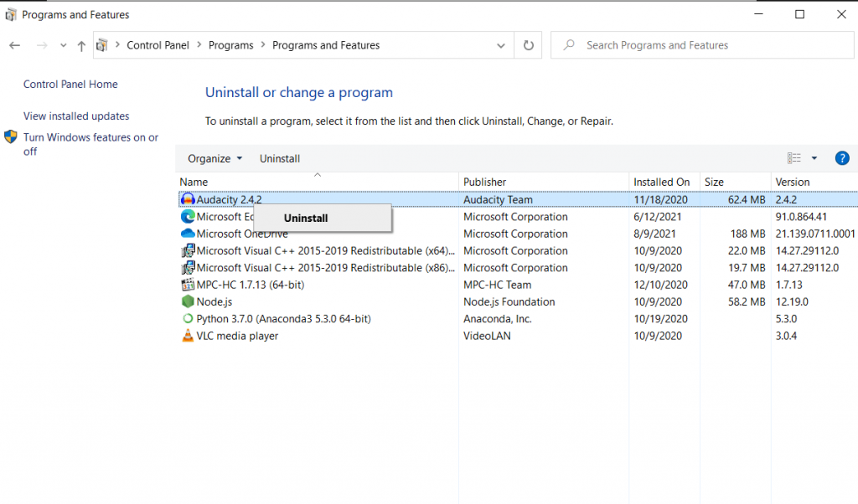Click the Anaconda, Inc. publisher cell

498,318
